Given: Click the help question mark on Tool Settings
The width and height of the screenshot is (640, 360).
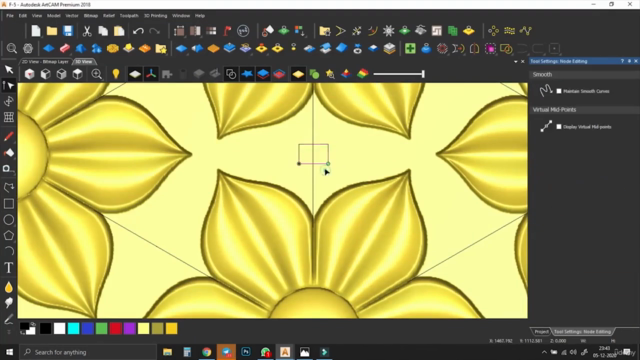Looking at the screenshot, I should 622,61.
